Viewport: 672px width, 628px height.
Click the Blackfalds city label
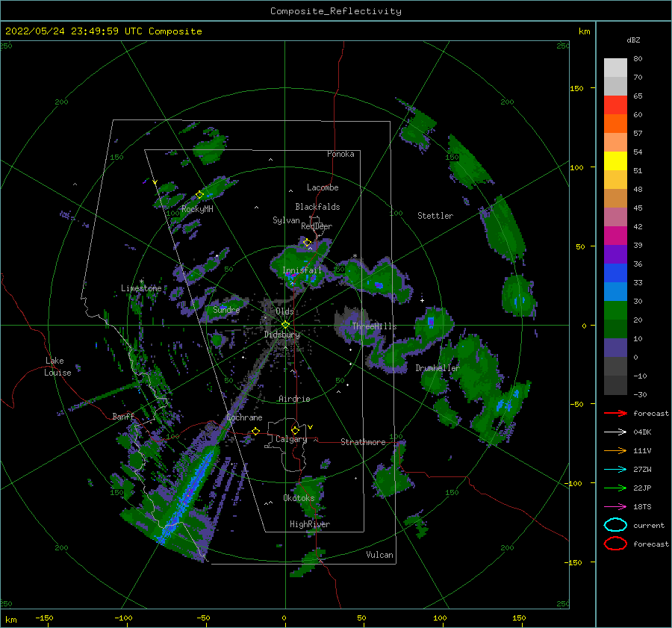coord(317,207)
